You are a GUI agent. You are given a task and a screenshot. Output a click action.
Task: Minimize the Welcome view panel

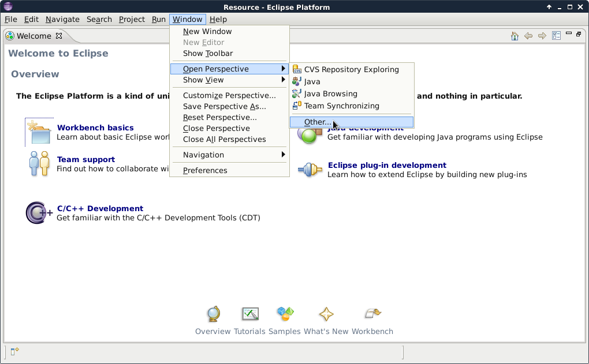pos(569,33)
